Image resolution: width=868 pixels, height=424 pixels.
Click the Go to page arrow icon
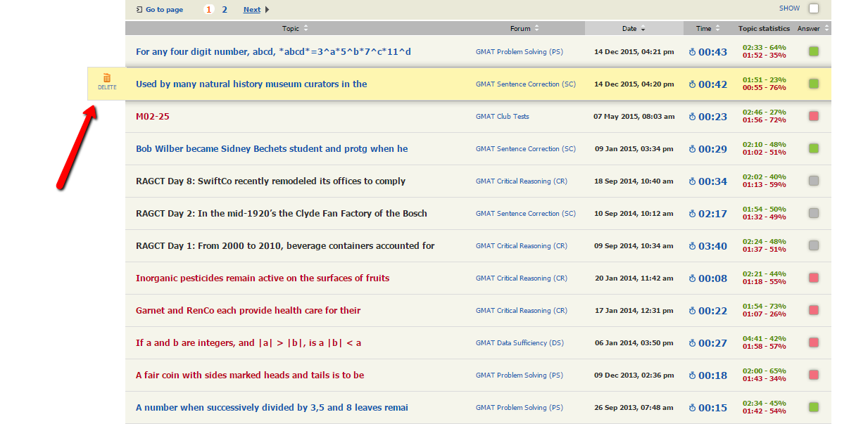click(139, 10)
